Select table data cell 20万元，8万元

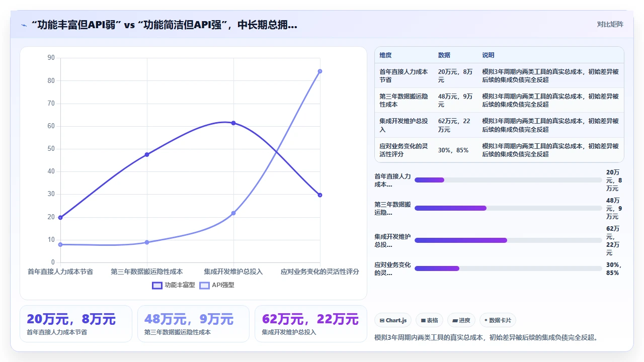[455, 76]
